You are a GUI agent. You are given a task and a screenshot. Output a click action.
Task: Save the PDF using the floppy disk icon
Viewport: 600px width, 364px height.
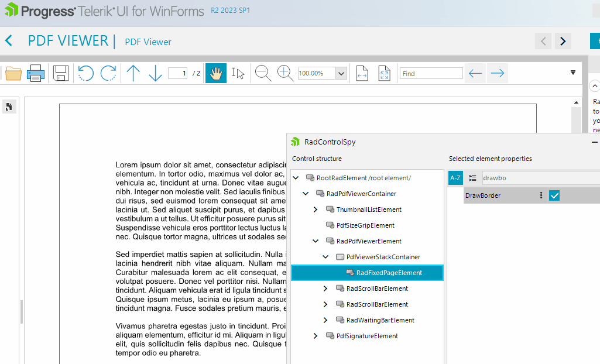[61, 73]
